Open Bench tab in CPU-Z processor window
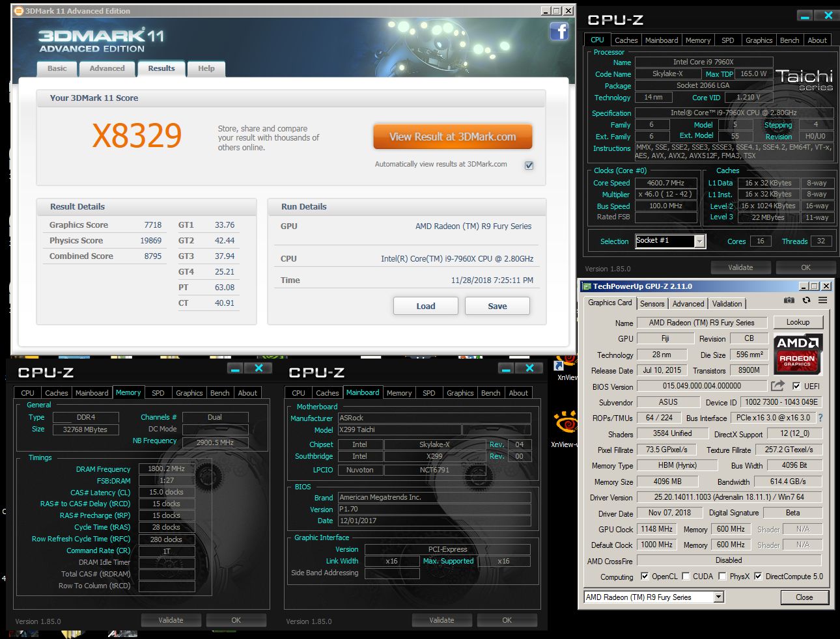The width and height of the screenshot is (840, 639). click(789, 40)
